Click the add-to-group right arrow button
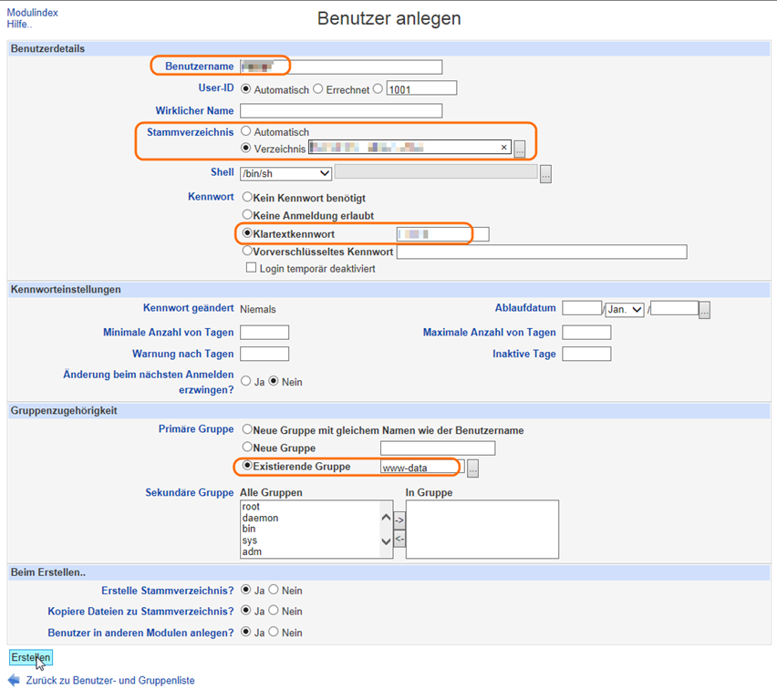This screenshot has height=700, width=777. pos(399,520)
